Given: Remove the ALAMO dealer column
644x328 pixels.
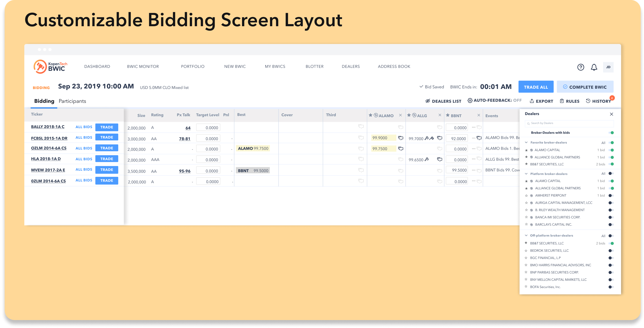Looking at the screenshot, I should [x=401, y=115].
